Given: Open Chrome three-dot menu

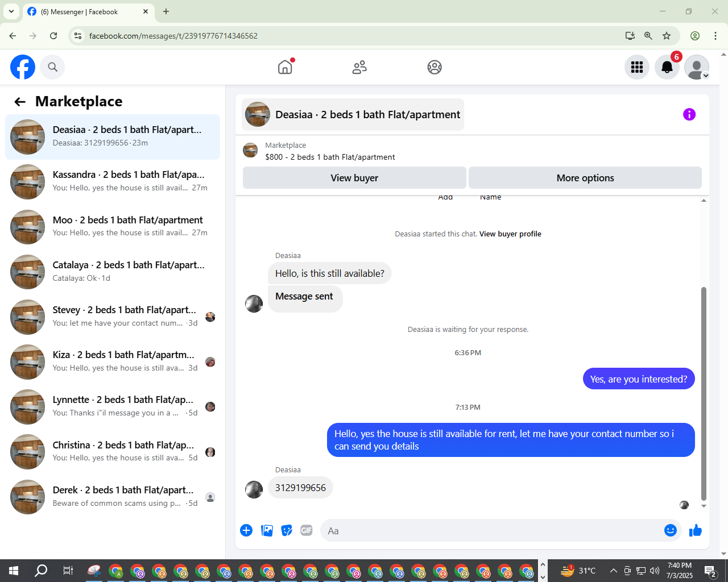Looking at the screenshot, I should (x=715, y=36).
